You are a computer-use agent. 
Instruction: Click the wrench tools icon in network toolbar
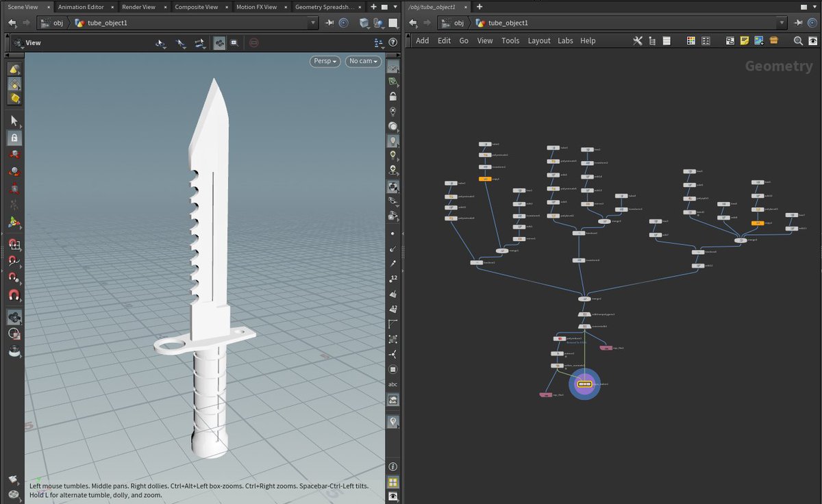tap(638, 41)
